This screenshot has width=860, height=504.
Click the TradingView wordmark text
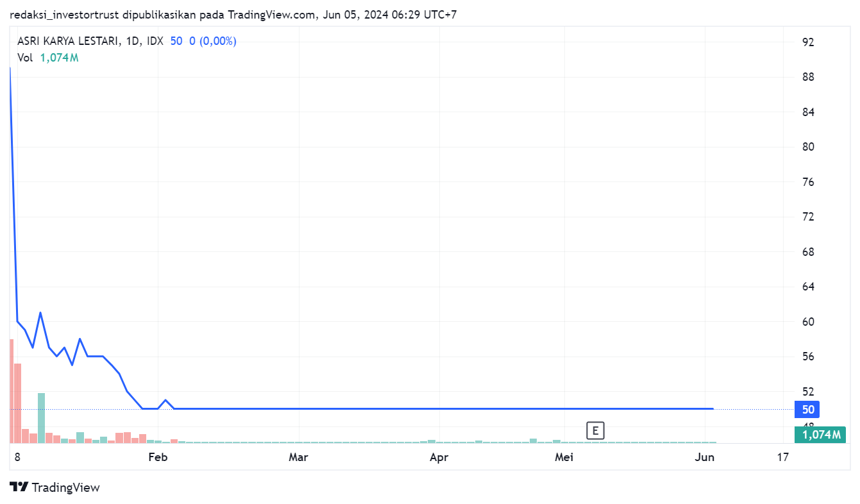pyautogui.click(x=65, y=488)
